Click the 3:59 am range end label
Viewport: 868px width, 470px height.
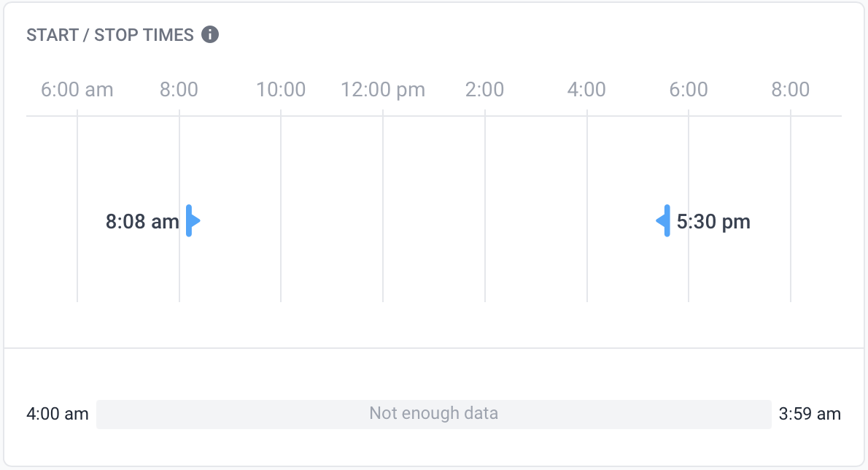pyautogui.click(x=810, y=414)
